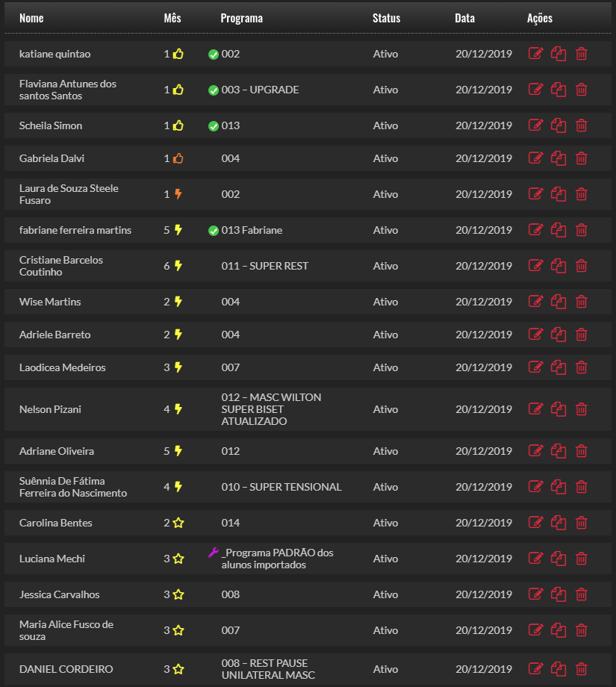The image size is (616, 687).
Task: Sort by the Programa column header
Action: tap(241, 18)
